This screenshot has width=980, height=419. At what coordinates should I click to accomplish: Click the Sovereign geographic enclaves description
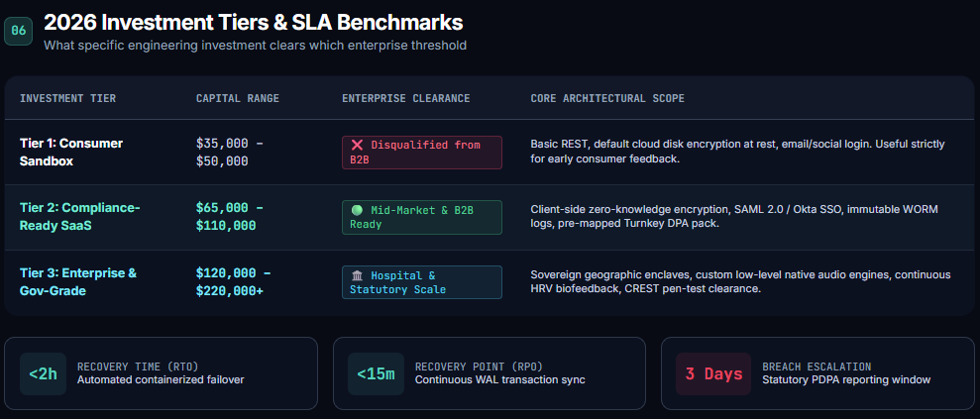740,281
